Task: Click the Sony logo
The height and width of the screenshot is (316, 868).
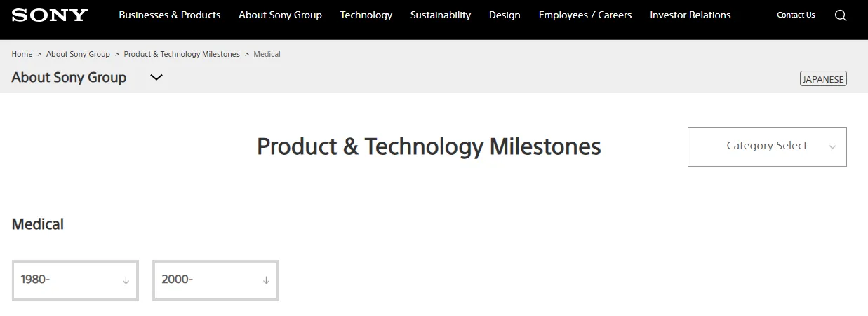Action: (x=50, y=15)
